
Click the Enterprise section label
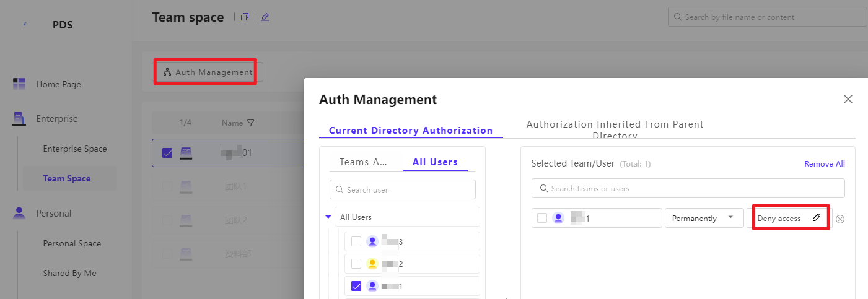[57, 119]
